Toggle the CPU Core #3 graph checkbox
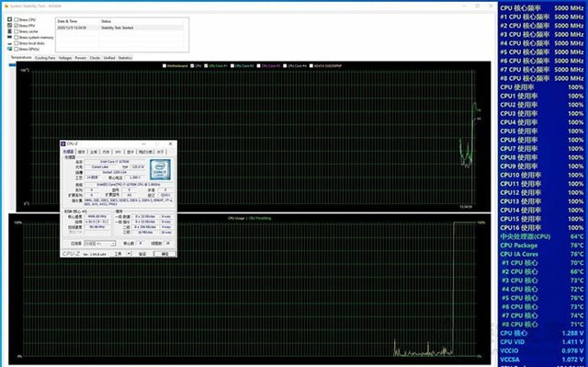Screen dimensions: 588x367 [x=259, y=65]
